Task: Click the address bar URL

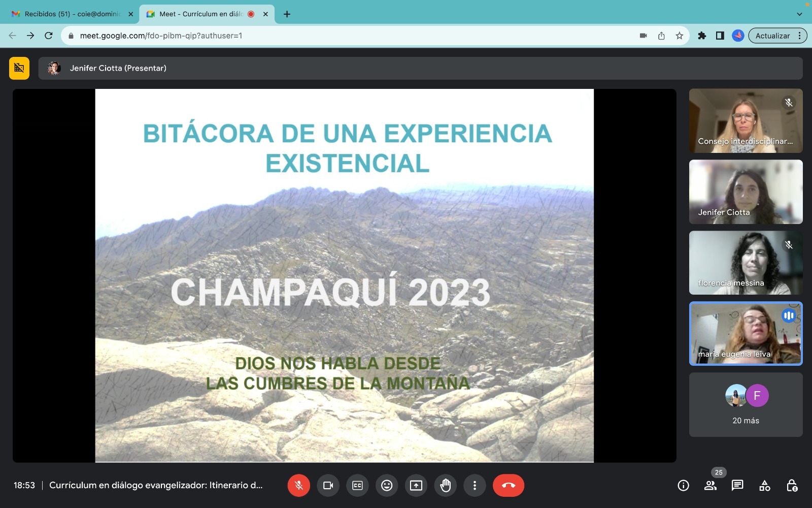Action: tap(161, 36)
